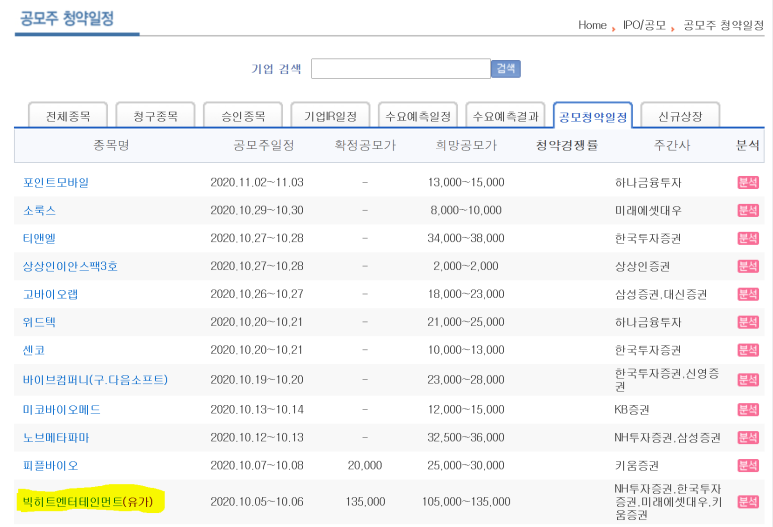This screenshot has width=773, height=527.
Task: Open the 고바이오랩 stock link
Action: 50,294
